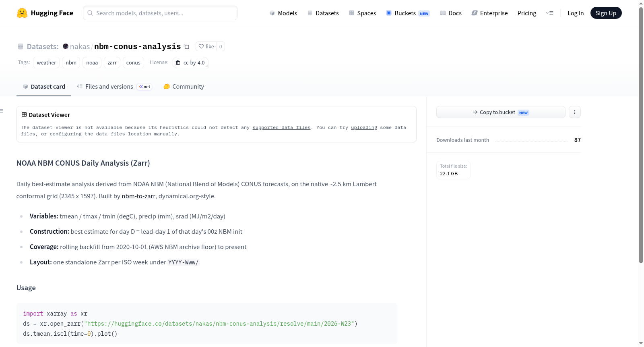644x347 pixels.
Task: Click the Usage heading
Action: tap(26, 288)
